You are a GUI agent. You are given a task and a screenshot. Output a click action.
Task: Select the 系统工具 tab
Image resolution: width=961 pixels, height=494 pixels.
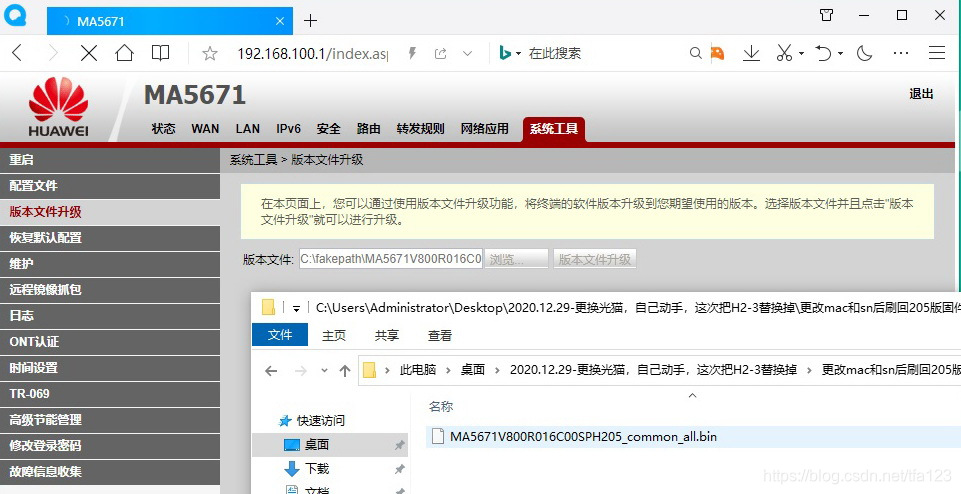point(554,129)
